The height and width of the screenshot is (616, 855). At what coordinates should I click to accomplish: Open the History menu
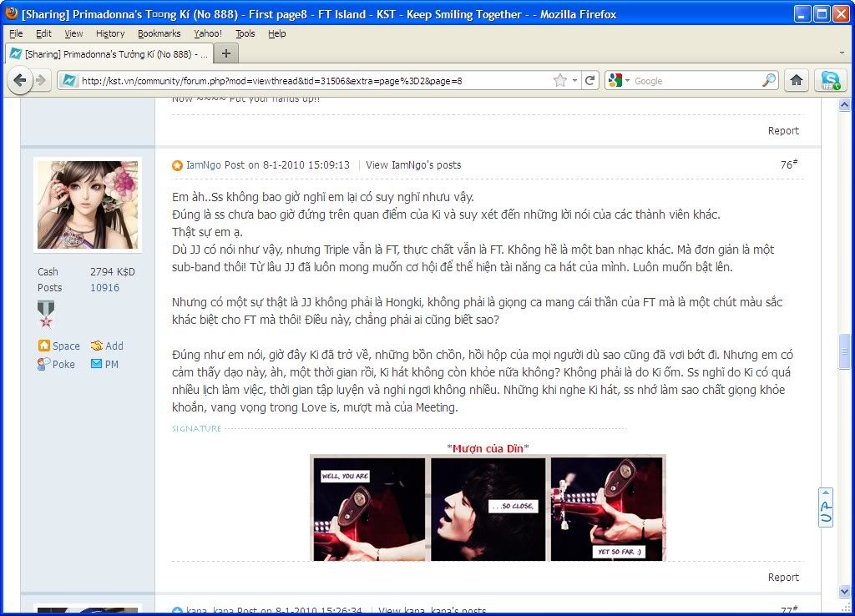[x=110, y=33]
